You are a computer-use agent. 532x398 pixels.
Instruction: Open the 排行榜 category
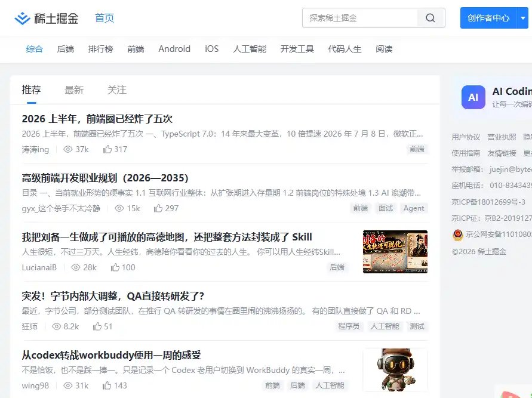click(100, 49)
